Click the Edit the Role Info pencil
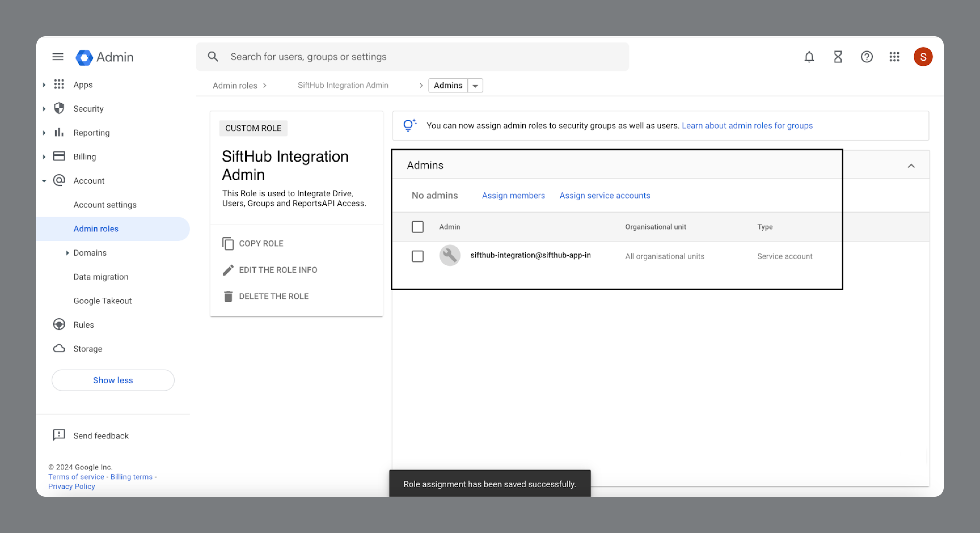 coord(228,270)
